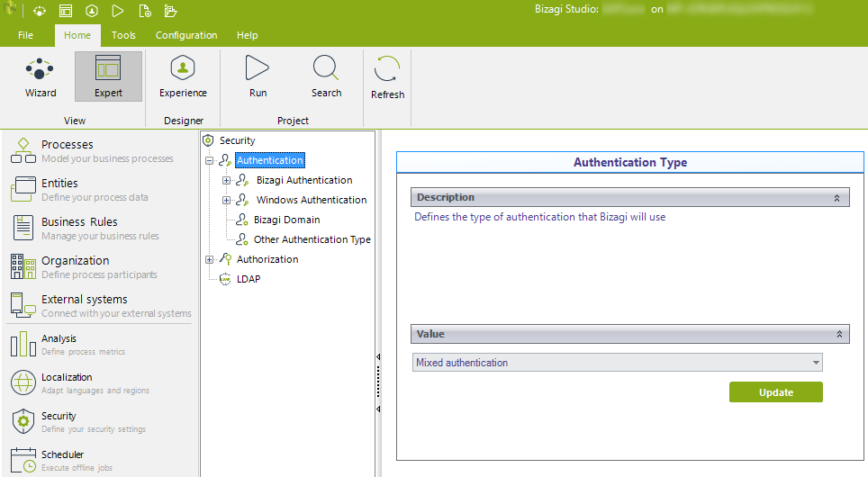Click 'Defines the type of authentication' description text
The width and height of the screenshot is (868, 477).
pos(539,217)
